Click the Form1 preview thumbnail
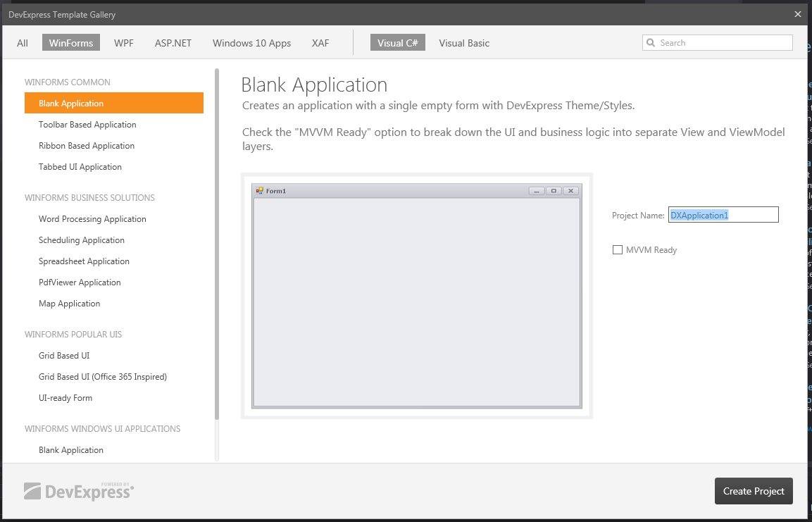 (x=417, y=296)
